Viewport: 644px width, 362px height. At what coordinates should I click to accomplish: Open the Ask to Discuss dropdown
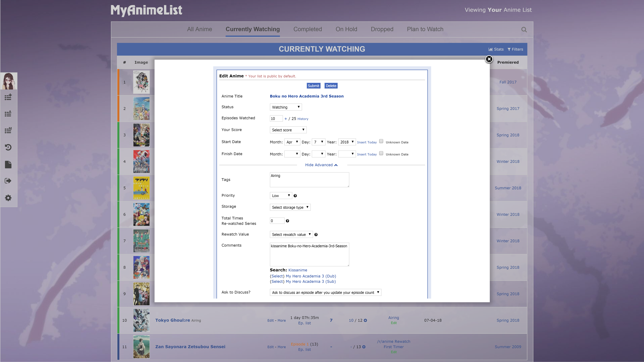[326, 293]
